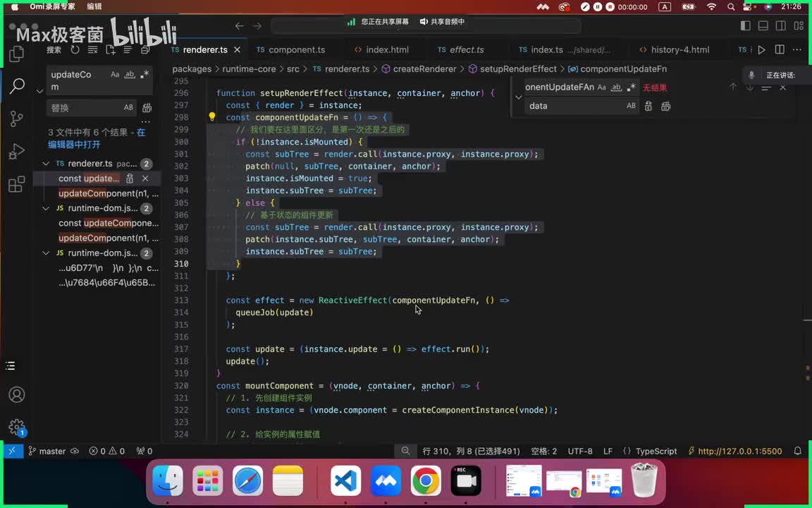812x508 pixels.
Task: Click the split editor icon
Action: 780,50
